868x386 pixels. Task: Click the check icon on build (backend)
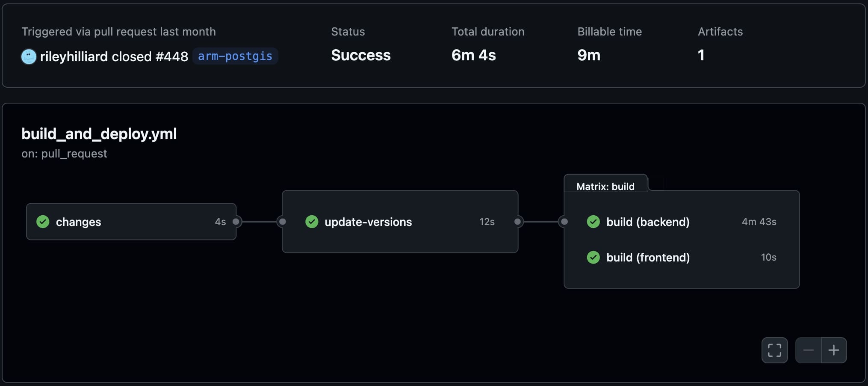593,222
